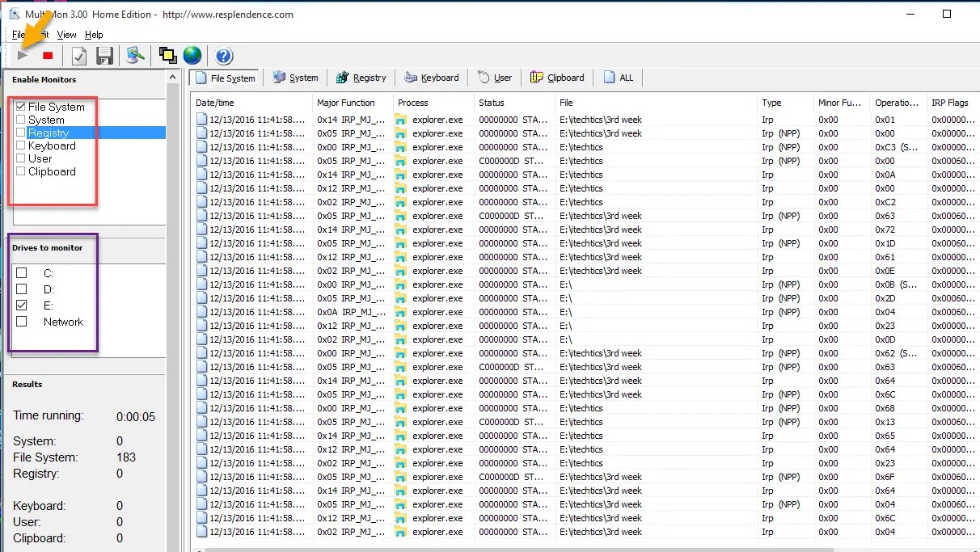The width and height of the screenshot is (980, 552).
Task: Click the list scrollbar up arrow
Action: pyautogui.click(x=171, y=77)
